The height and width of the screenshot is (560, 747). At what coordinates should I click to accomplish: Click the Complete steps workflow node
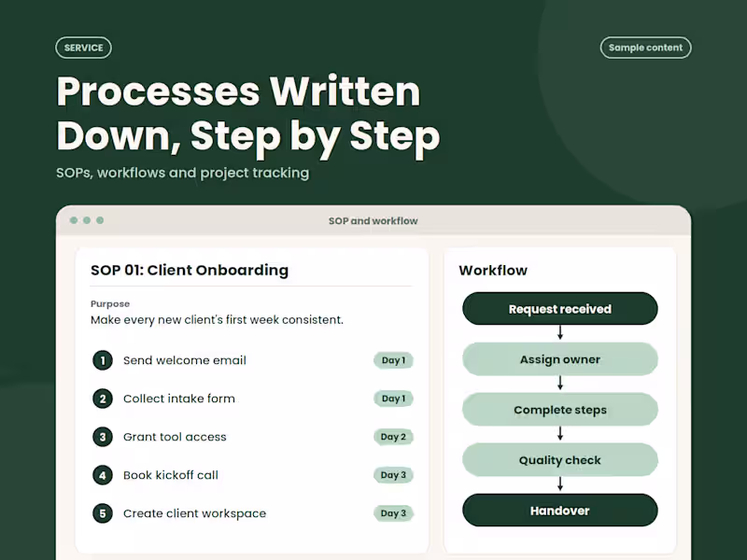click(559, 410)
